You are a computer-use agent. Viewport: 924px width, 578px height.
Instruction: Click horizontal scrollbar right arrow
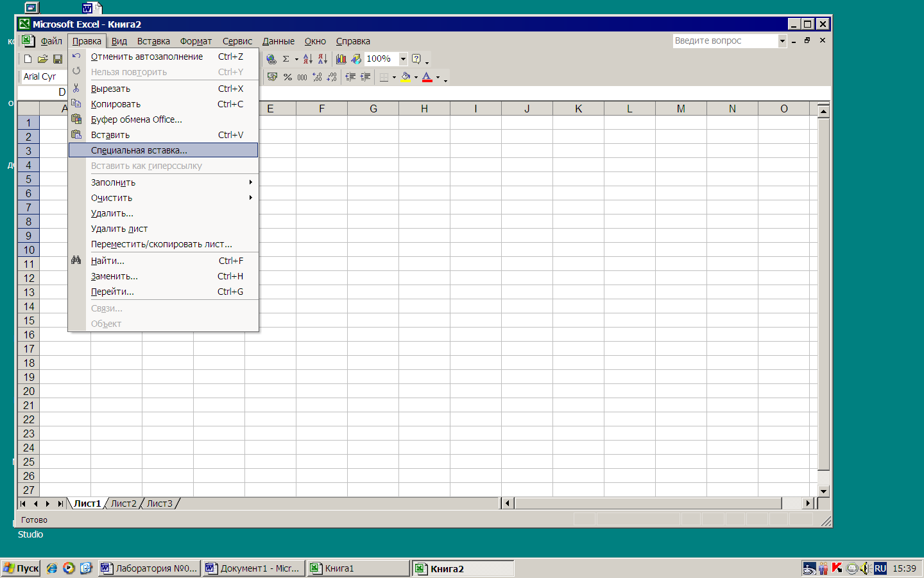(809, 504)
